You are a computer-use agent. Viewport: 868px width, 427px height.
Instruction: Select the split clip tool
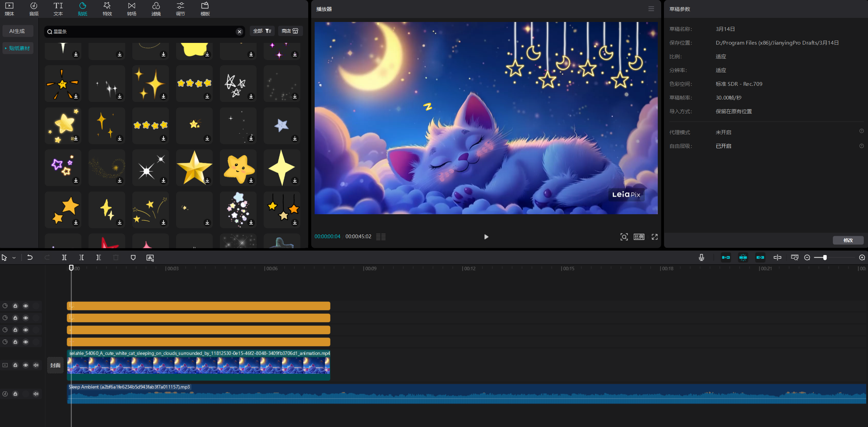coord(64,257)
